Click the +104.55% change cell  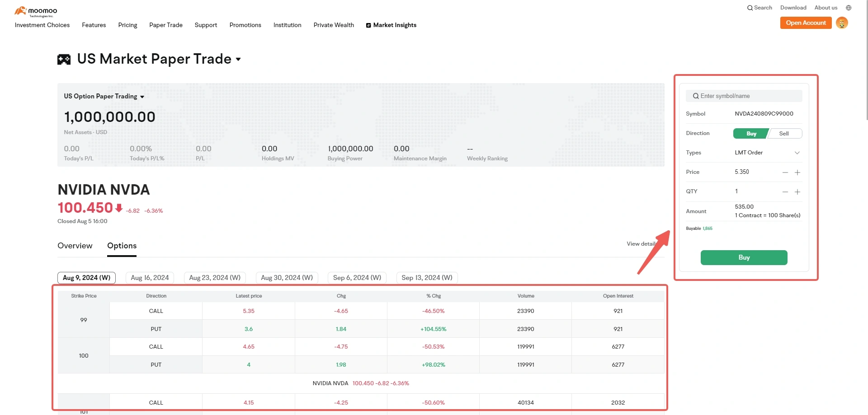[x=434, y=329]
